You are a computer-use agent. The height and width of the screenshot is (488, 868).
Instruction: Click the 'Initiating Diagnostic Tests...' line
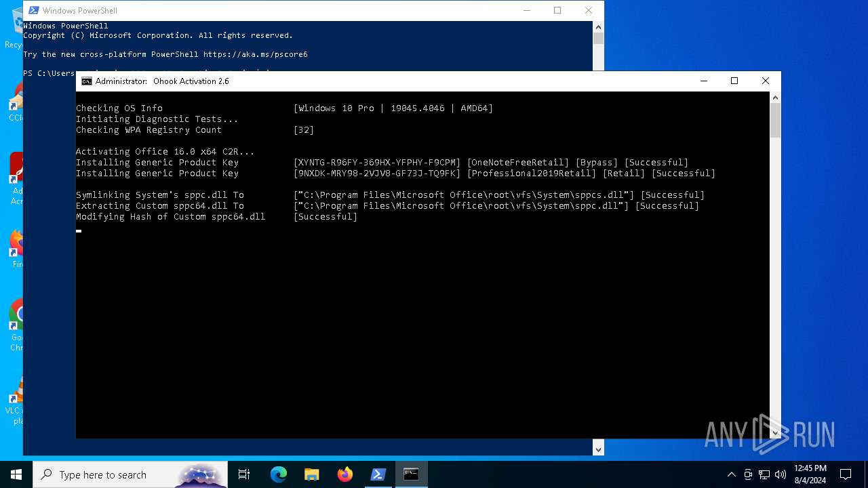[x=157, y=119]
